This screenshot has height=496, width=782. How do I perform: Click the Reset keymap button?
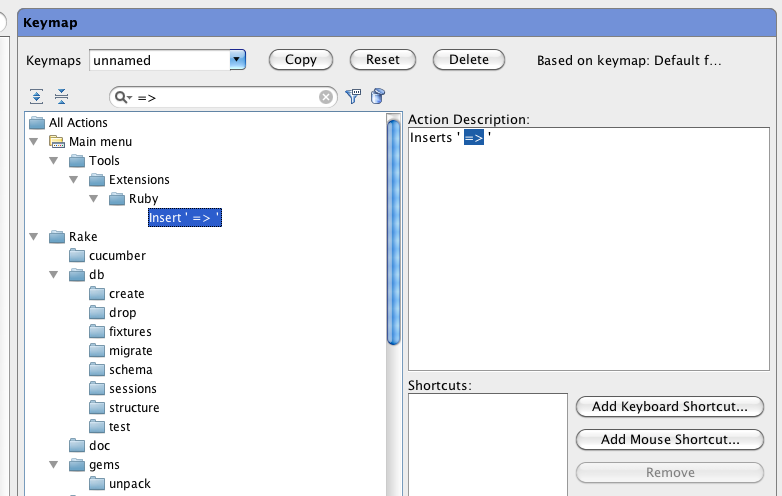(x=383, y=60)
